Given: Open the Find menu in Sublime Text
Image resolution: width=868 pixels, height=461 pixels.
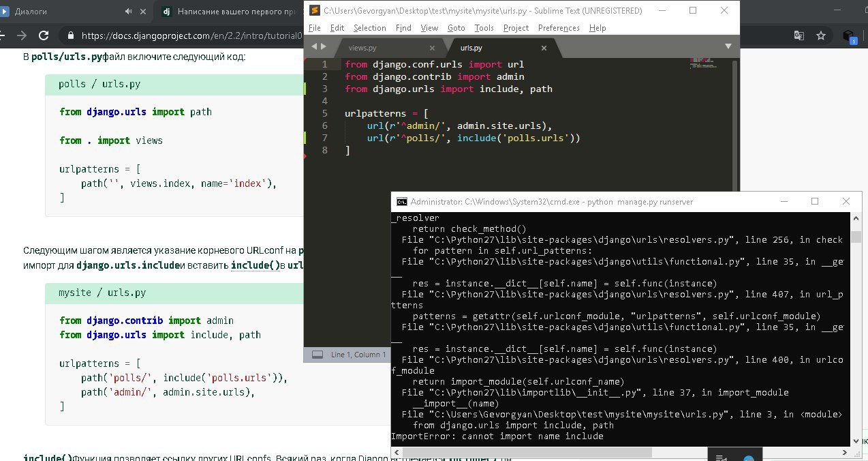Looking at the screenshot, I should [403, 28].
